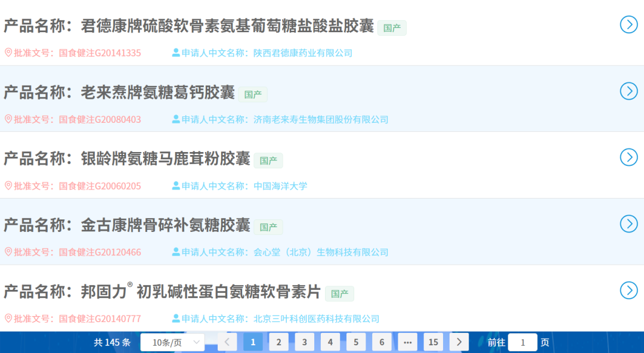
Task: Jump to page 6
Action: (382, 342)
